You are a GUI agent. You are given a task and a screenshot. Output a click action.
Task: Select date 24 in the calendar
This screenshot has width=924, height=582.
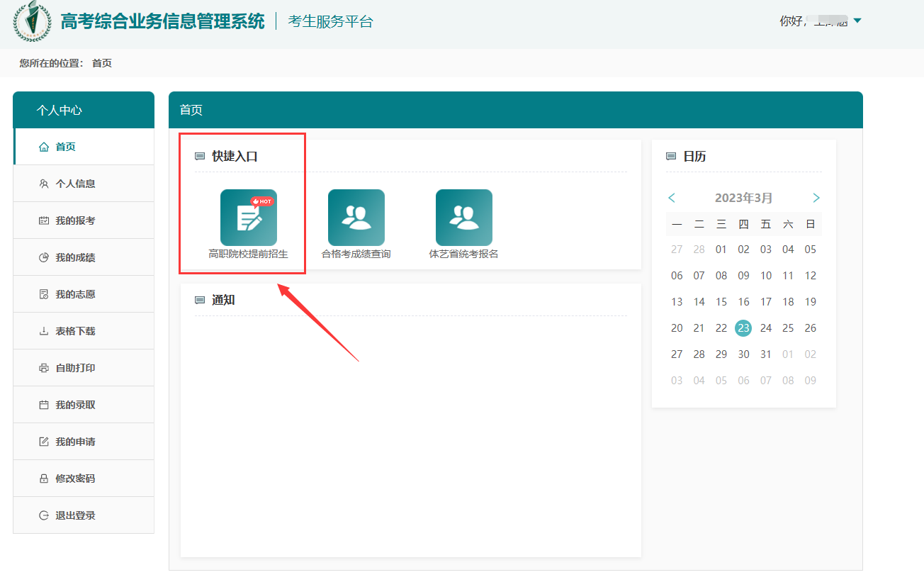tap(765, 328)
